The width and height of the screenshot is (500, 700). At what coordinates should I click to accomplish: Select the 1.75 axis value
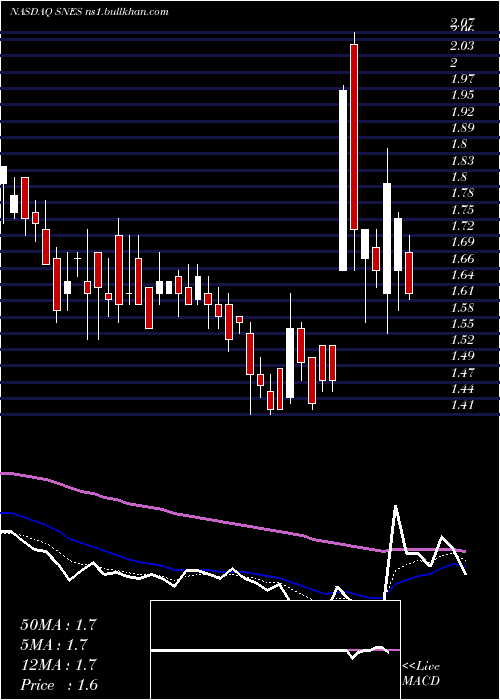(462, 210)
